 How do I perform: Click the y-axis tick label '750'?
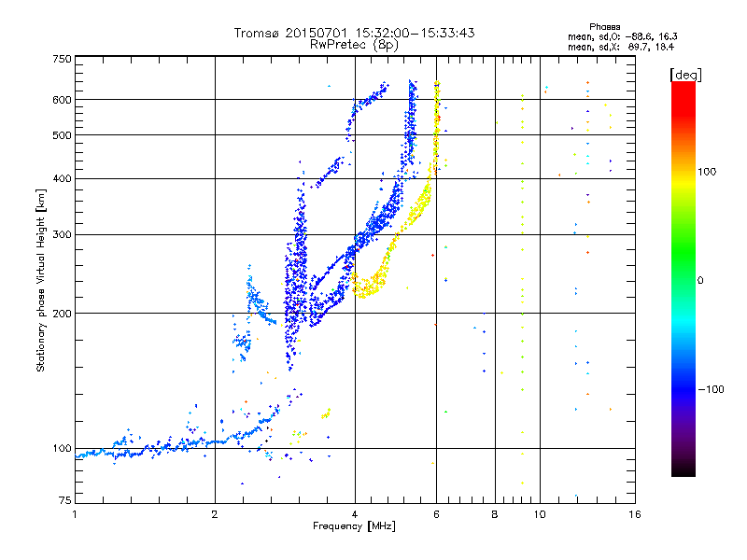click(62, 59)
